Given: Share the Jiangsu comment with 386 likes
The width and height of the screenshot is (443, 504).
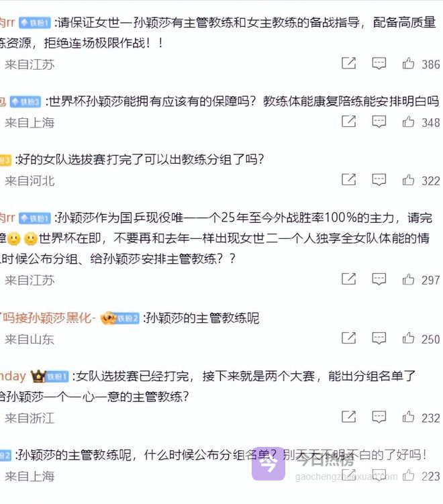Looking at the screenshot, I should [349, 63].
